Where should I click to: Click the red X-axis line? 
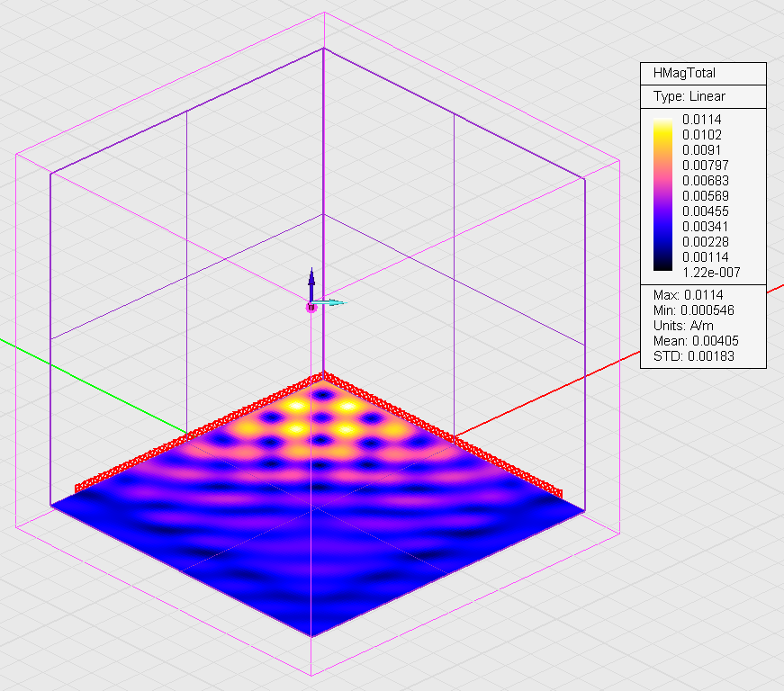pyautogui.click(x=613, y=363)
